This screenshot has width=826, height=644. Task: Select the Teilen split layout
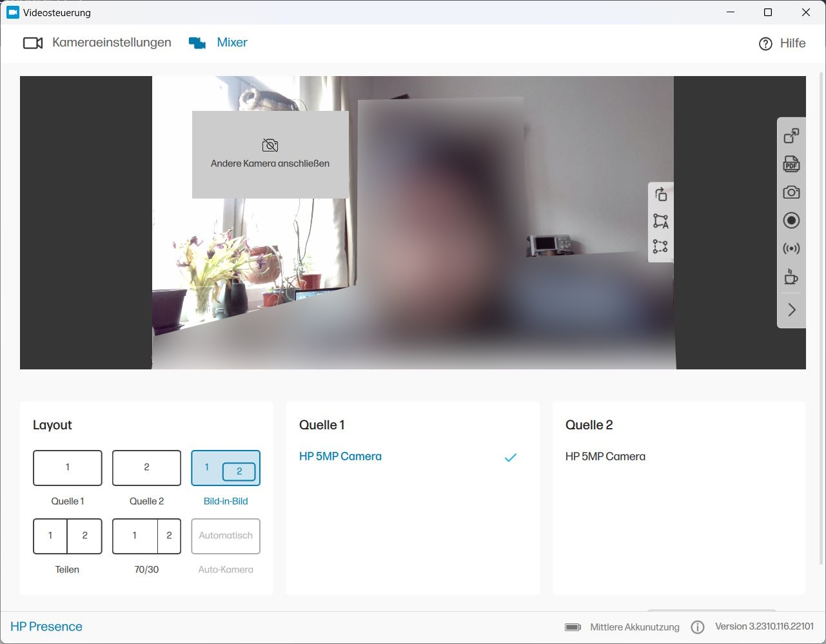(x=68, y=536)
